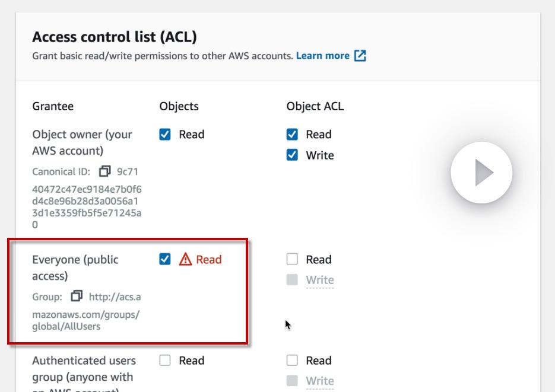Open the Learn more link
The image size is (555, 392).
coord(322,56)
